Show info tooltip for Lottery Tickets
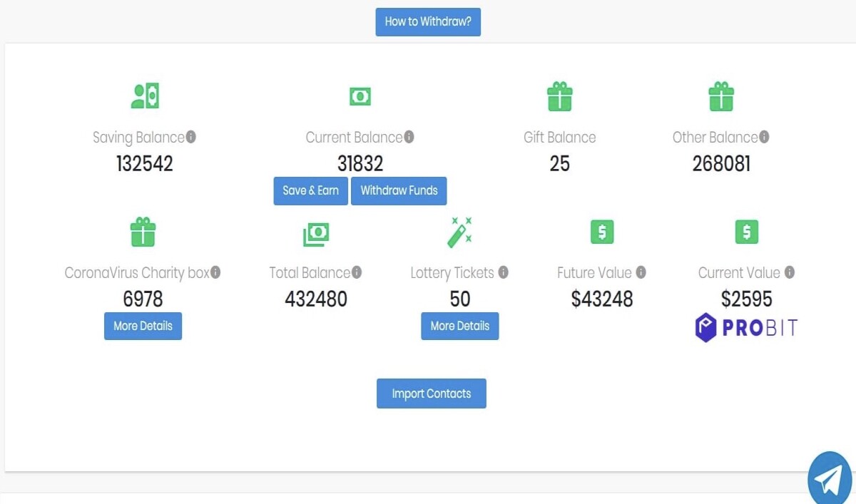Image resolution: width=856 pixels, height=504 pixels. [503, 272]
